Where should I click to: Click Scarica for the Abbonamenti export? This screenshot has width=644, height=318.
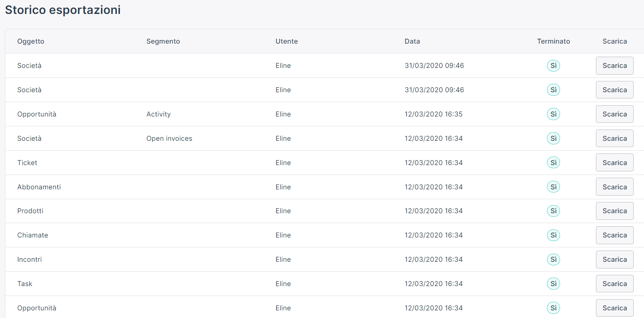614,187
